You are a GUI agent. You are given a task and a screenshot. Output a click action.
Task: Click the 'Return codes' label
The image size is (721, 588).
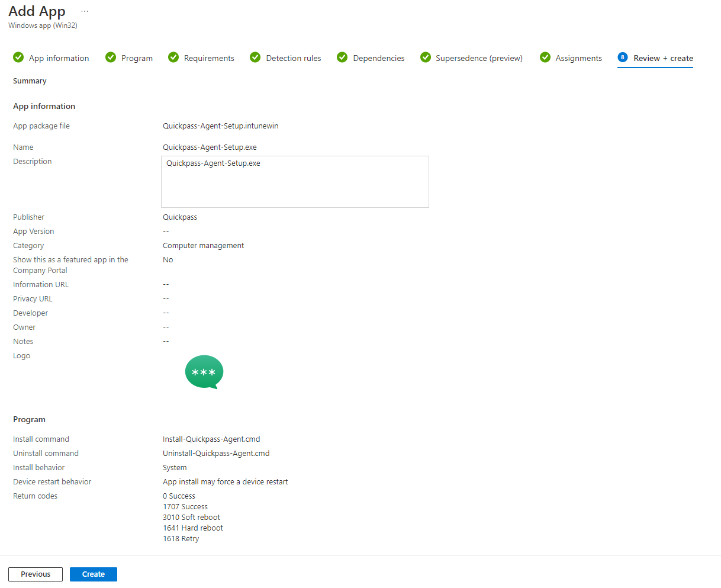(x=35, y=496)
